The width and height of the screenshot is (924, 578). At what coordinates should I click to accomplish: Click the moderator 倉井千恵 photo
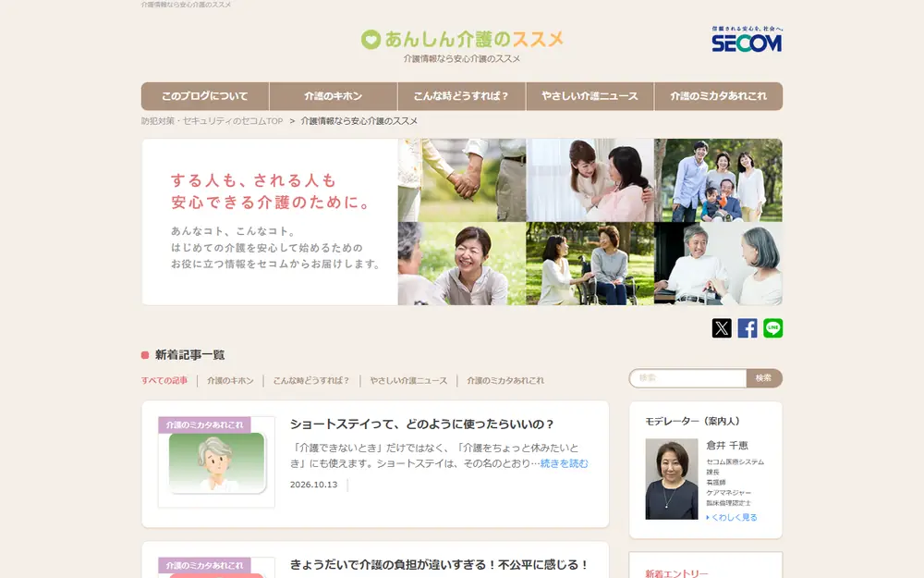672,479
